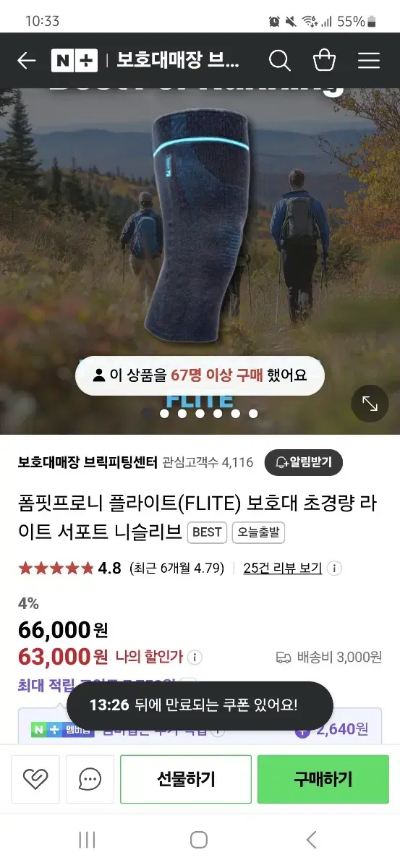Open 보호대매장 브릭피팅센터 store link
Image resolution: width=400 pixels, height=868 pixels.
tap(87, 462)
